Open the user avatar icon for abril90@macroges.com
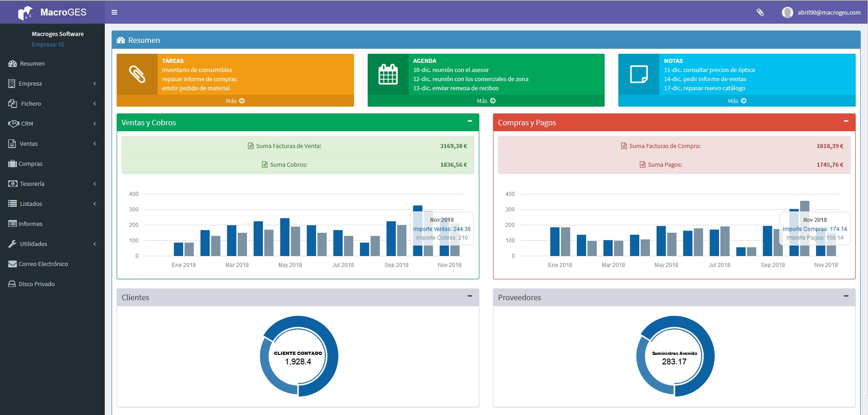The image size is (868, 415). click(787, 12)
